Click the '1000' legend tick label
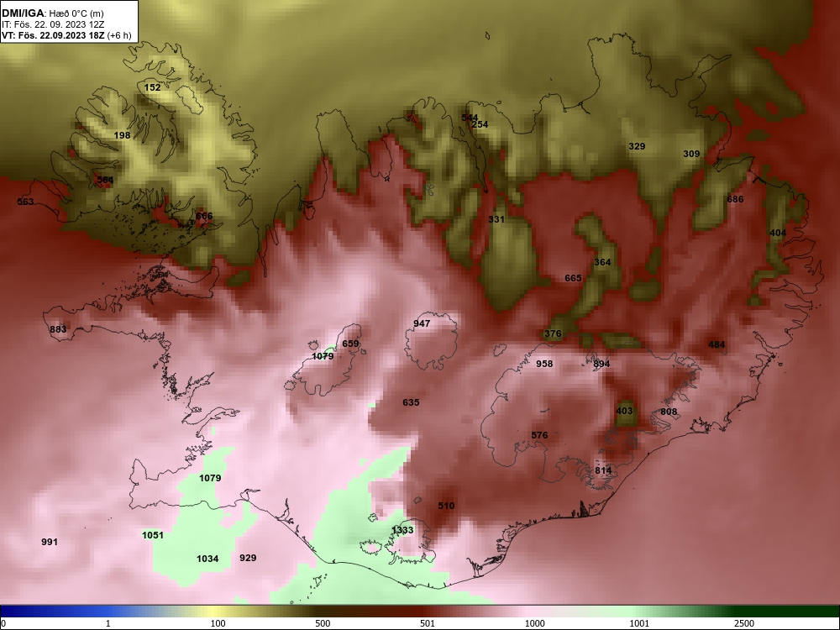The height and width of the screenshot is (630, 840). [x=535, y=623]
